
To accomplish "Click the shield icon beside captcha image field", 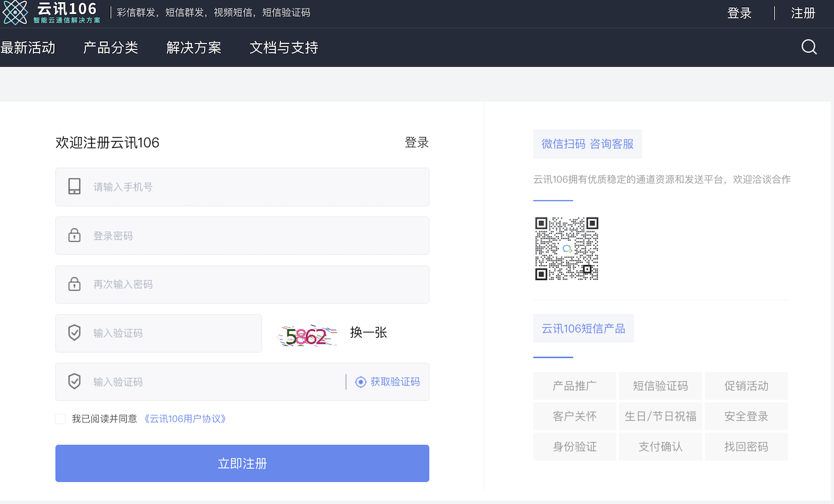I will (x=74, y=333).
